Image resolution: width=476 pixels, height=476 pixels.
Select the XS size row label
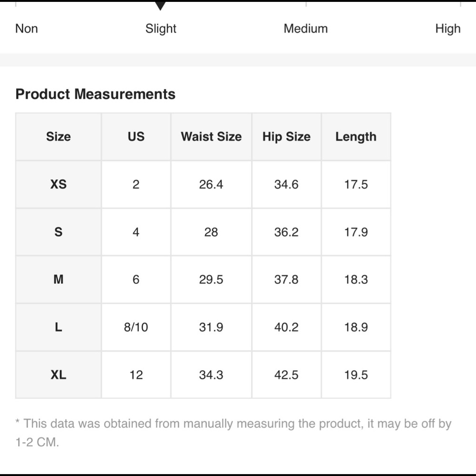(x=59, y=184)
